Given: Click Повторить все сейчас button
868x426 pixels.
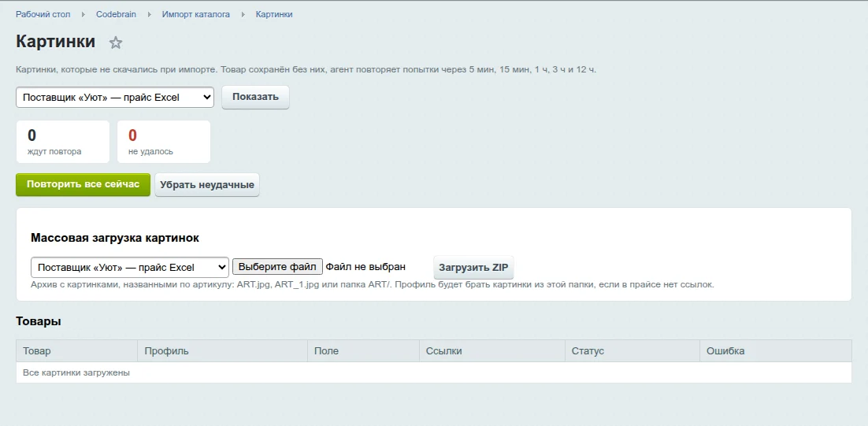Looking at the screenshot, I should click(x=83, y=184).
